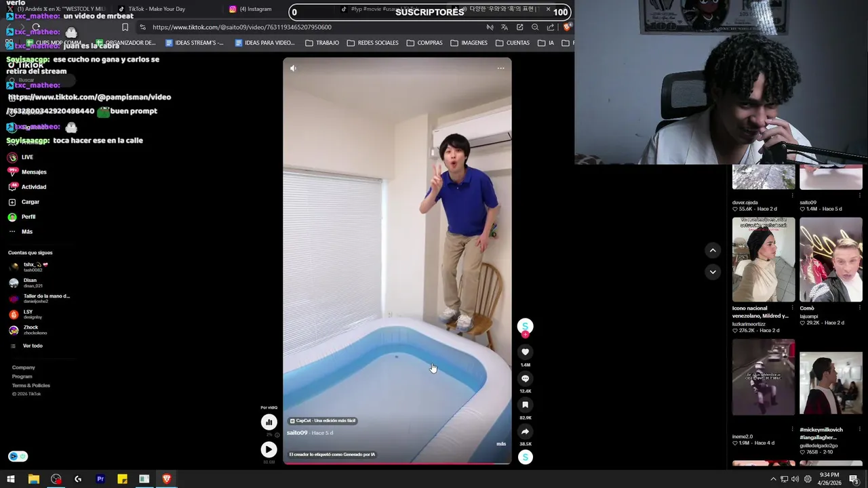The height and width of the screenshot is (488, 868).
Task: Click the Program footer link
Action: pyautogui.click(x=22, y=376)
